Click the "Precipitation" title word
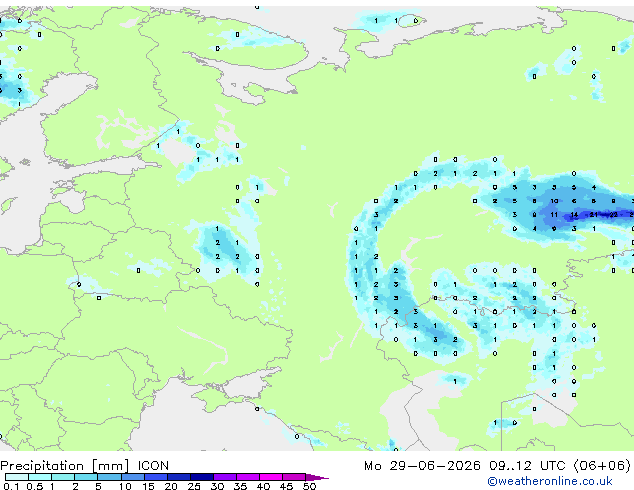 [42, 466]
